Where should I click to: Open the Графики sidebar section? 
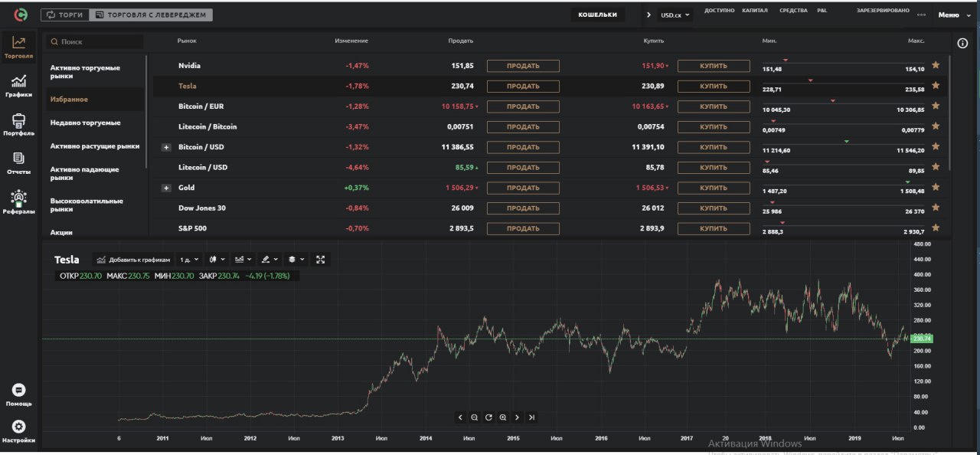[x=19, y=85]
